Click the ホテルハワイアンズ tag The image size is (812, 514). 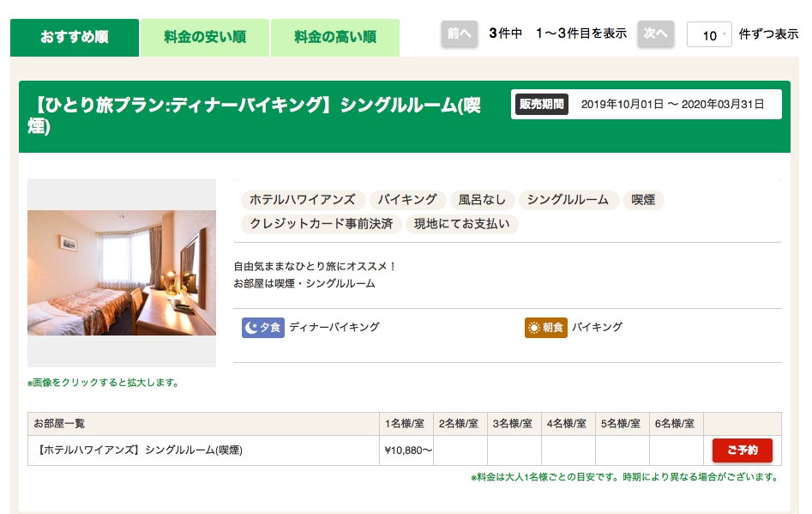coord(303,200)
